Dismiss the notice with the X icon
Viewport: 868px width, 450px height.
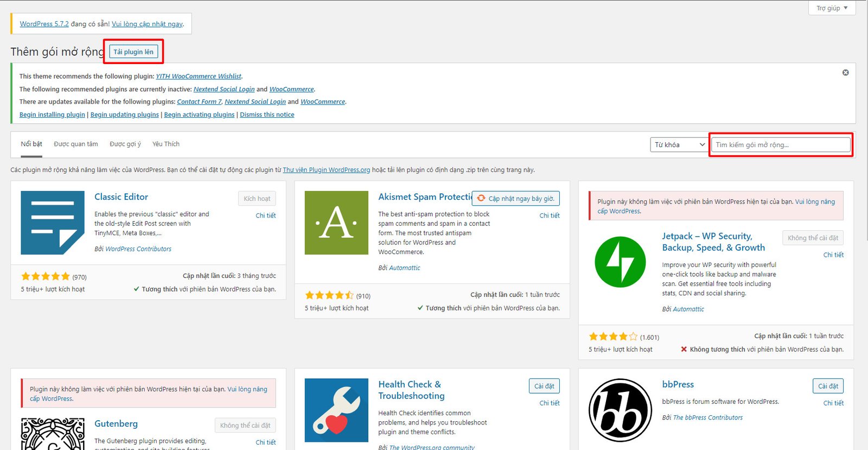tap(845, 73)
